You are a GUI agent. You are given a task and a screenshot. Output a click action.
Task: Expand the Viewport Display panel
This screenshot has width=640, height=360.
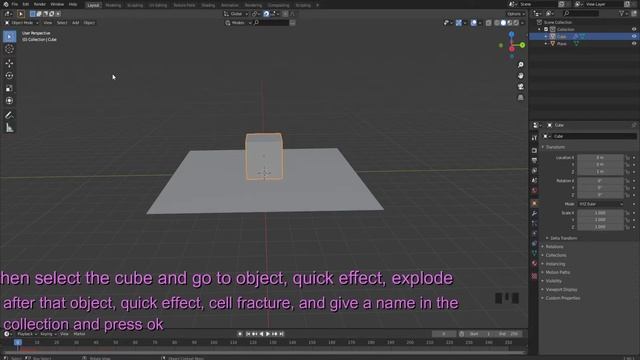click(x=561, y=289)
